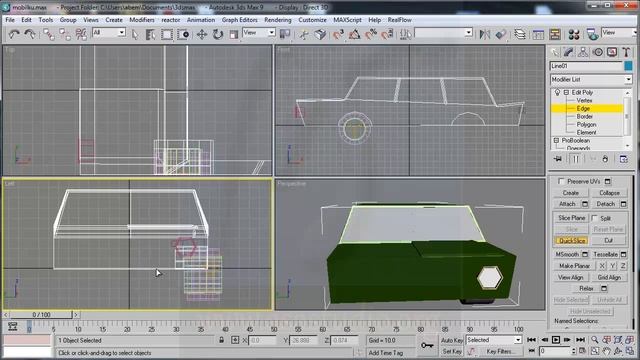640x360 pixels.
Task: Click the Redo arrow icon
Action: coord(30,35)
